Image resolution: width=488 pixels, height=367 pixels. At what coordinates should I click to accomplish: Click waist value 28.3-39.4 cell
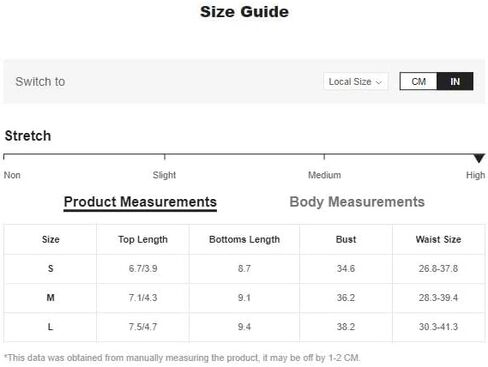438,298
